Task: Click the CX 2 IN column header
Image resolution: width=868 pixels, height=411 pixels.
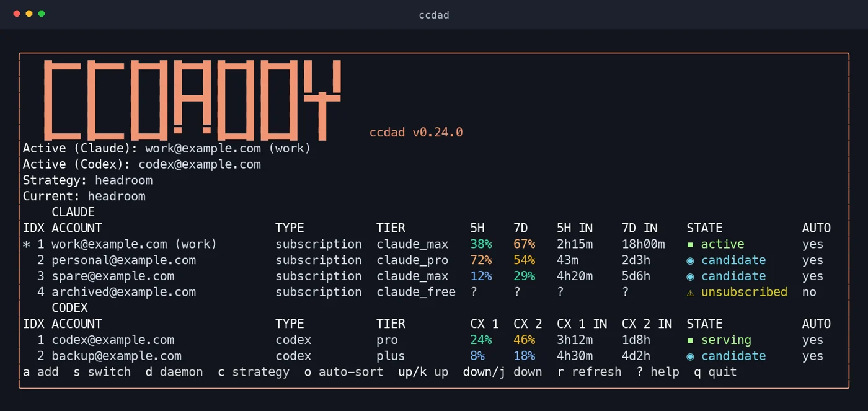Action: pyautogui.click(x=647, y=324)
